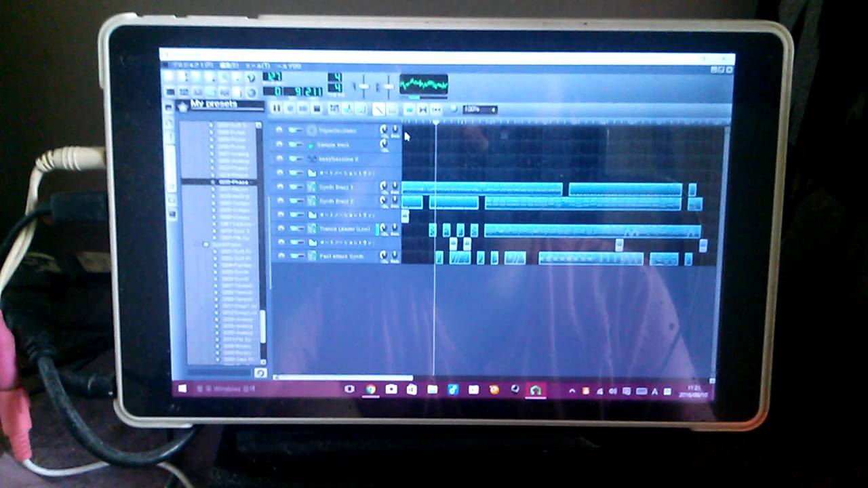This screenshot has height=488, width=868.
Task: Click the horizontal scrollbar of Song Editor
Action: pyautogui.click(x=343, y=378)
